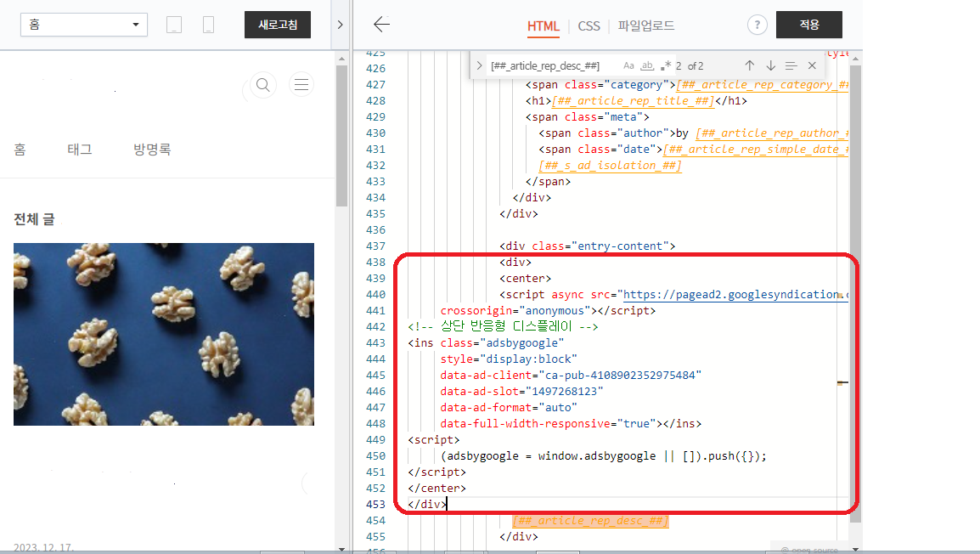The image size is (980, 554).
Task: Click line number 437 in gutter
Action: pos(375,246)
